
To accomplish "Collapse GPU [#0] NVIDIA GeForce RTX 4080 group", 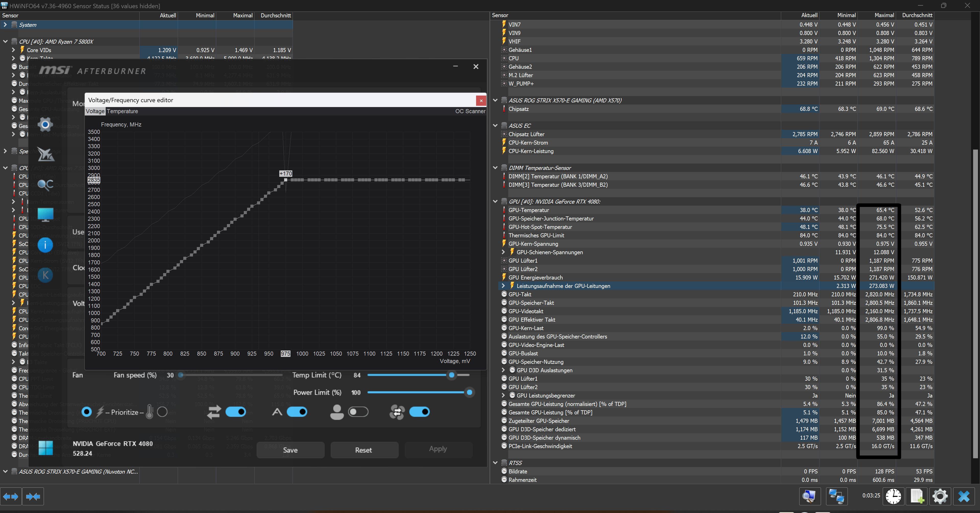I will 495,202.
